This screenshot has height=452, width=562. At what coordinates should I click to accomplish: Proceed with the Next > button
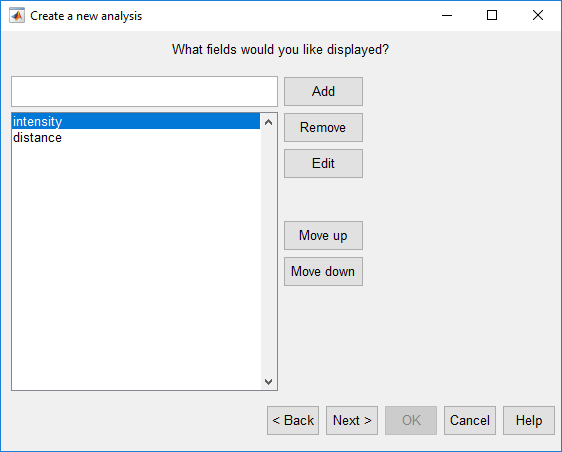[352, 420]
